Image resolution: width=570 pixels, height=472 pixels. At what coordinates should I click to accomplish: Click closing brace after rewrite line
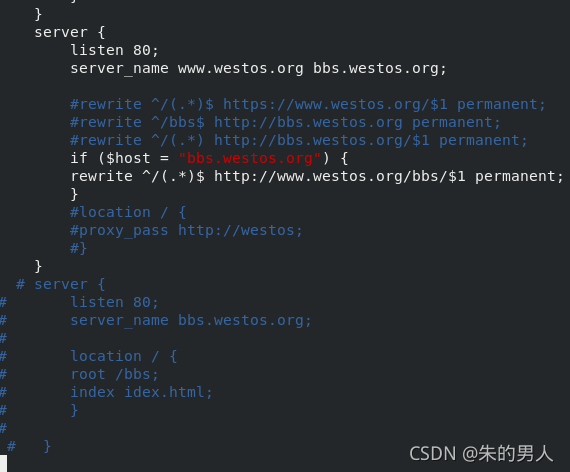74,194
